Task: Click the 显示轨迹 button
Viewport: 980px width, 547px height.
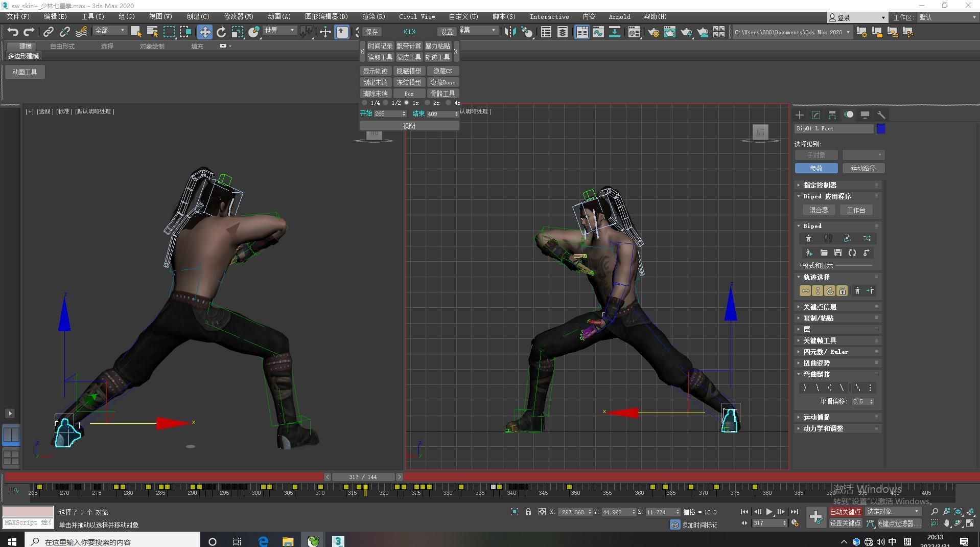Action: pos(375,71)
